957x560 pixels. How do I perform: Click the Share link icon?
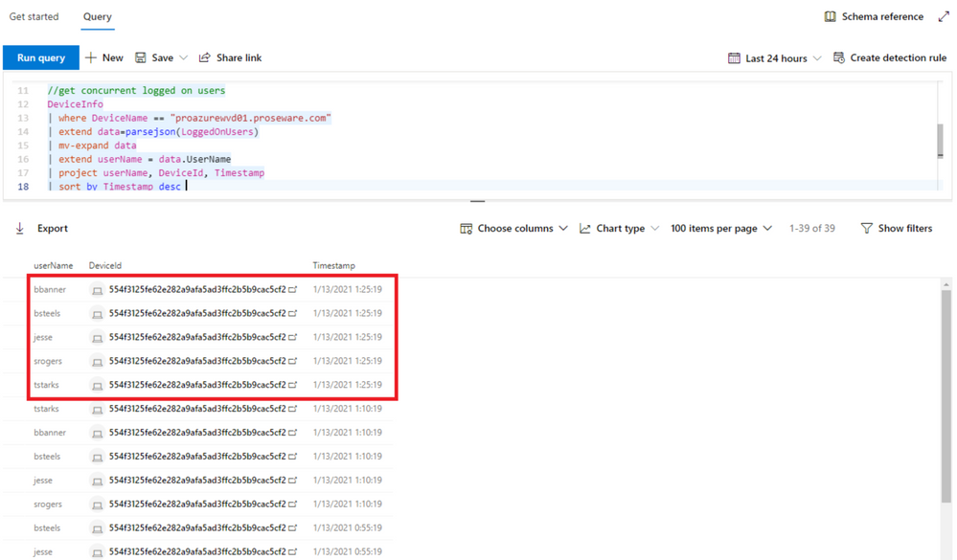204,58
